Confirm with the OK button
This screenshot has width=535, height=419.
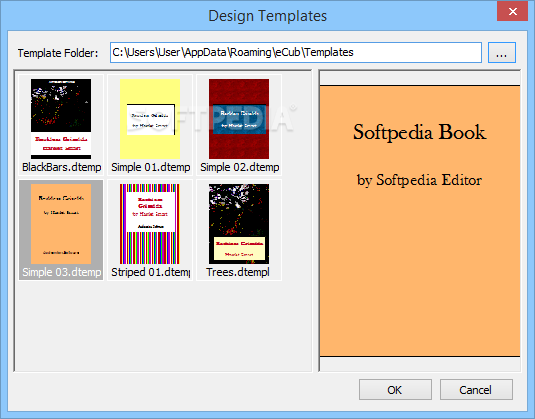(395, 390)
